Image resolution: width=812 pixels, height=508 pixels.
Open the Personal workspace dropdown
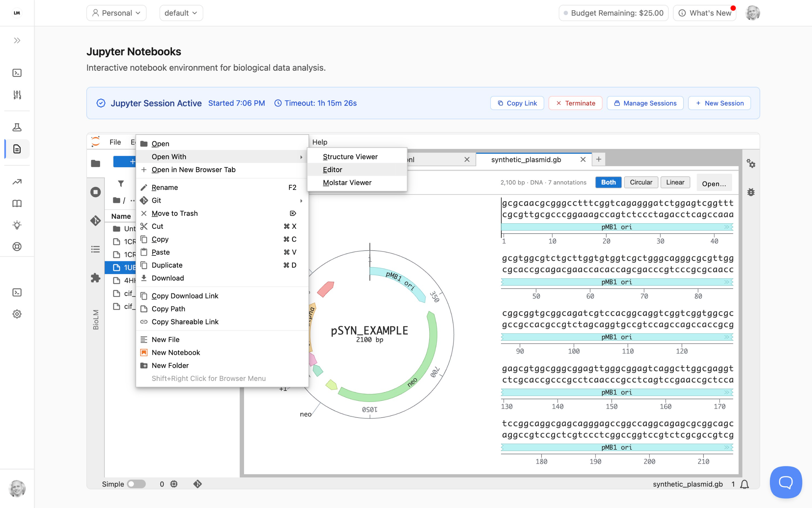[116, 13]
